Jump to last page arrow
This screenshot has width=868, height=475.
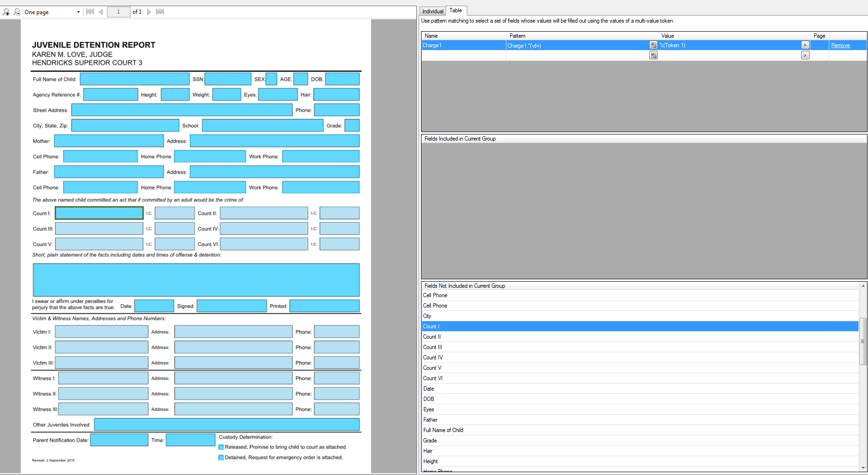coord(160,12)
